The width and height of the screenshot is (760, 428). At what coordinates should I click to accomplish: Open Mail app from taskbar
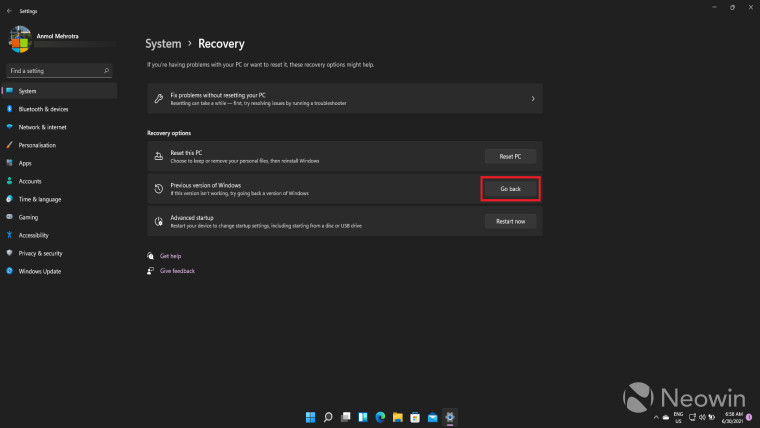[432, 417]
